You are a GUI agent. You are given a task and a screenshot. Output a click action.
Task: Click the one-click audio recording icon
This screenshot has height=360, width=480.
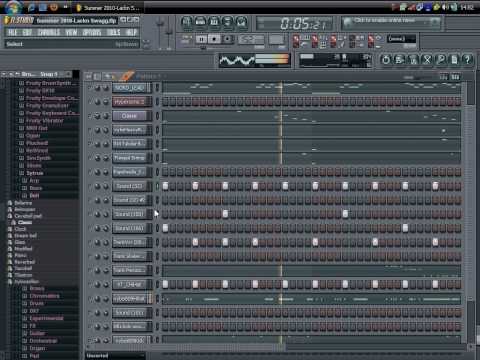tap(440, 60)
